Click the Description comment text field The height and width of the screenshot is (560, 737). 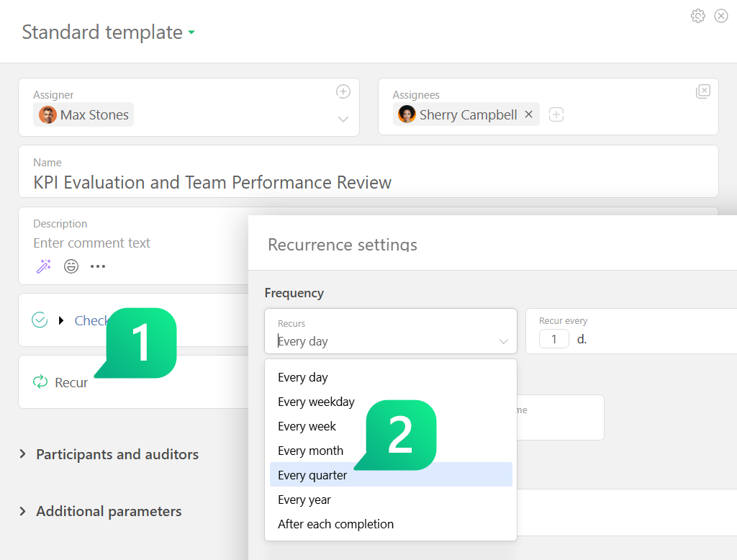coord(91,243)
